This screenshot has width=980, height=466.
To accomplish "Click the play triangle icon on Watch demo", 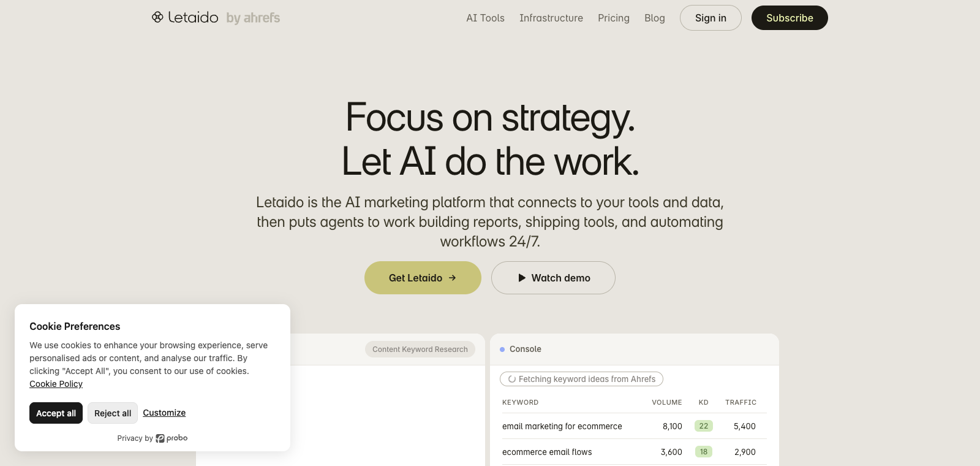I will tap(522, 278).
